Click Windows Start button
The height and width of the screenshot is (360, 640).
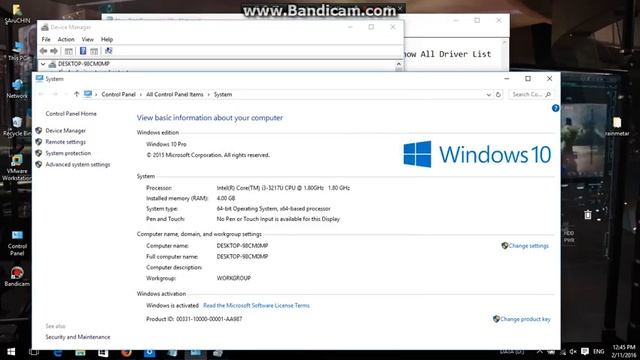coord(11,352)
